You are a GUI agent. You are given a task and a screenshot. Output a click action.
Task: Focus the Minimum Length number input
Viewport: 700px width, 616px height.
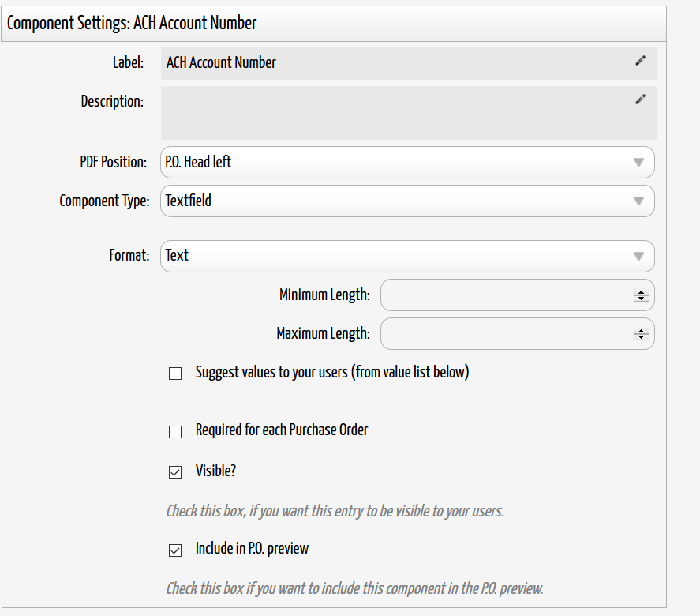point(518,295)
